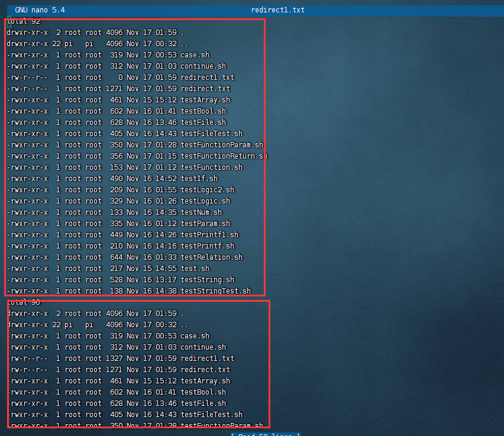Screen dimensions: 504x436
Task: Click the testFunction.sh filename
Action: pyautogui.click(x=212, y=167)
